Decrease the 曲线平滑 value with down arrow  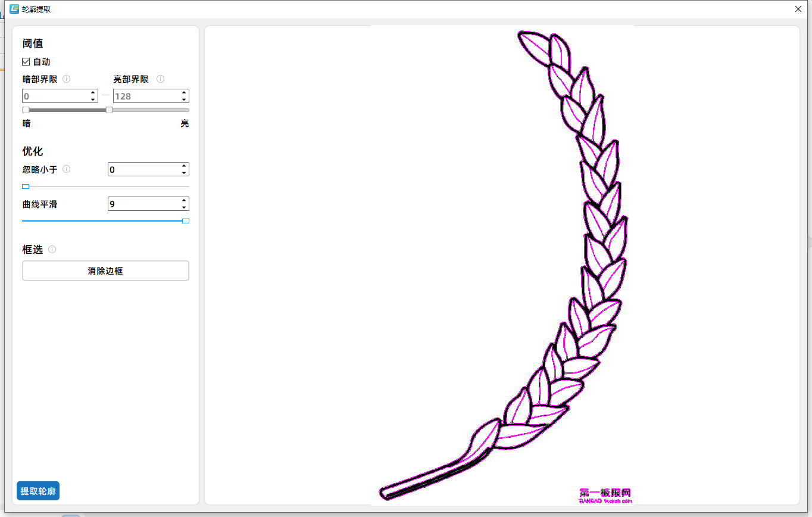[184, 207]
